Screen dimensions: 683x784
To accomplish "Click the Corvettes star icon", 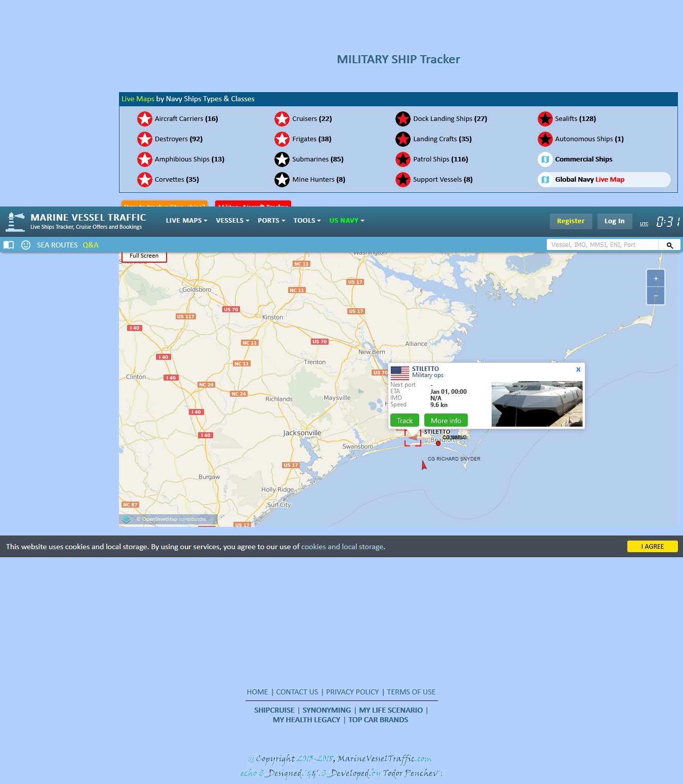I will (145, 180).
